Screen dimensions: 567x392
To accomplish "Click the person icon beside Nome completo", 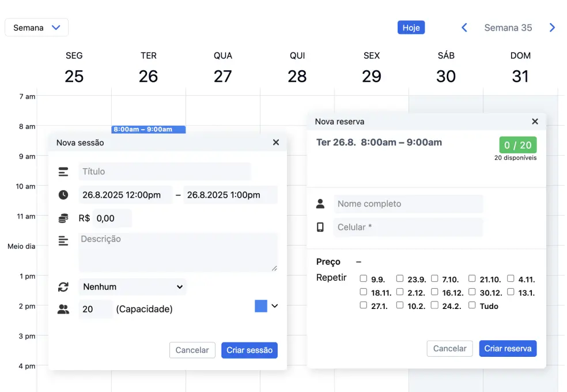I will (320, 203).
